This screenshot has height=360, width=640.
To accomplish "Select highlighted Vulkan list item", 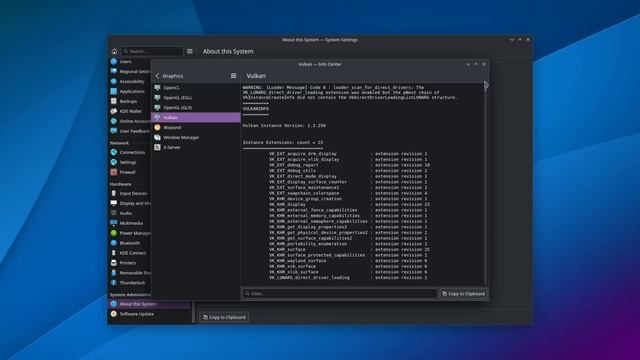I will tap(196, 118).
